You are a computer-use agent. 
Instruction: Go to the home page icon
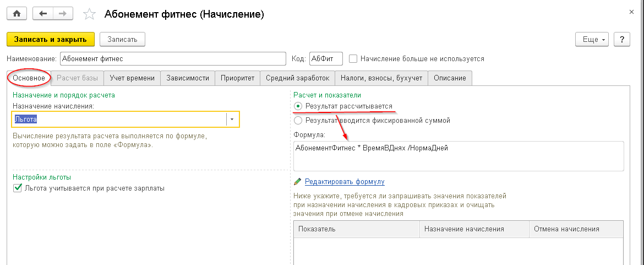coord(17,14)
